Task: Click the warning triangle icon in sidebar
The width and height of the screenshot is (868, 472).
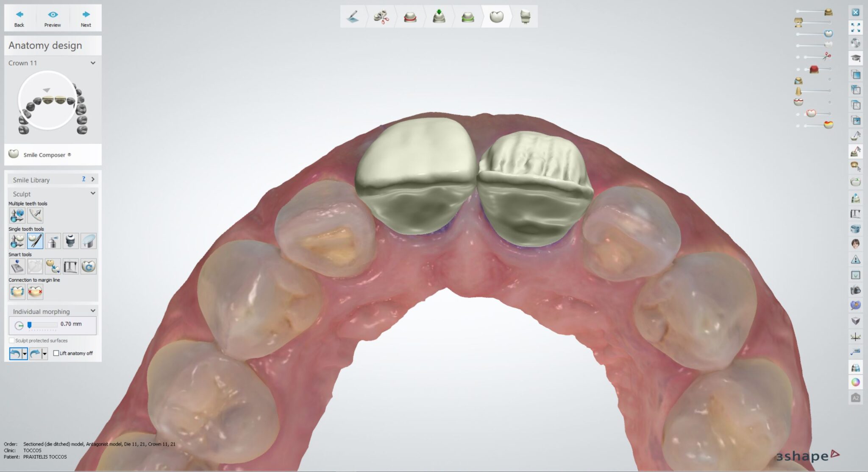Action: click(x=855, y=259)
